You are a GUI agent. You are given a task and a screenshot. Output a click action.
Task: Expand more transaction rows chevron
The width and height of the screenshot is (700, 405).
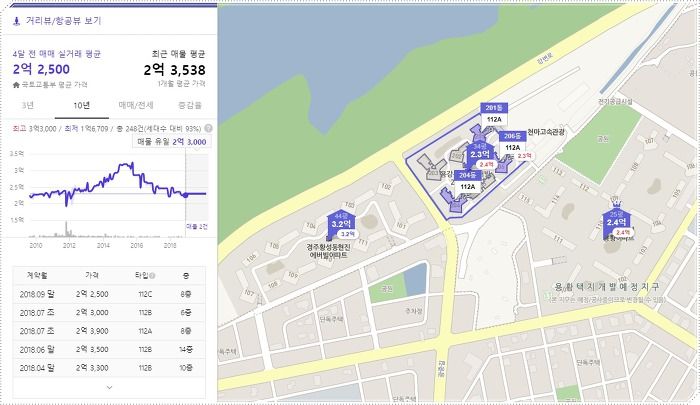[109, 388]
